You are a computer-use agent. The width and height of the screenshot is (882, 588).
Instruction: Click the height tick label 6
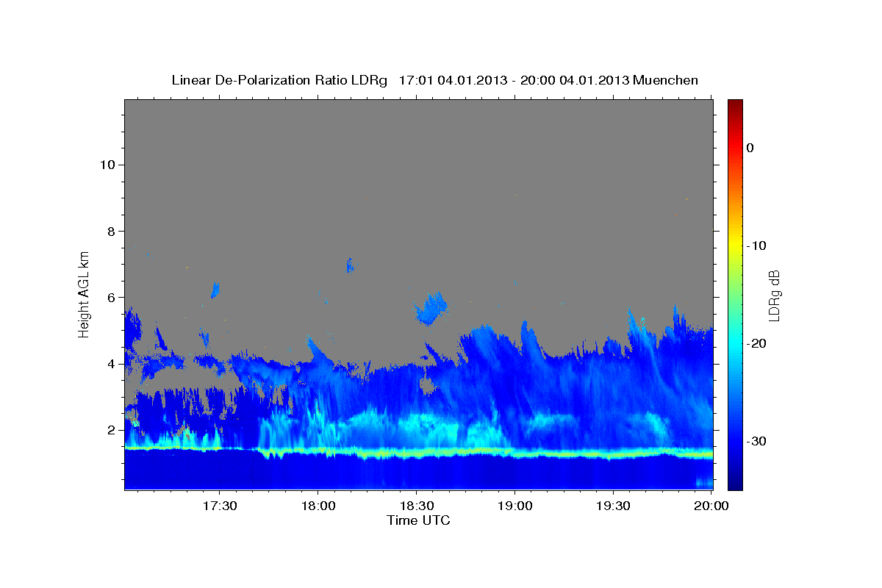[x=111, y=297]
